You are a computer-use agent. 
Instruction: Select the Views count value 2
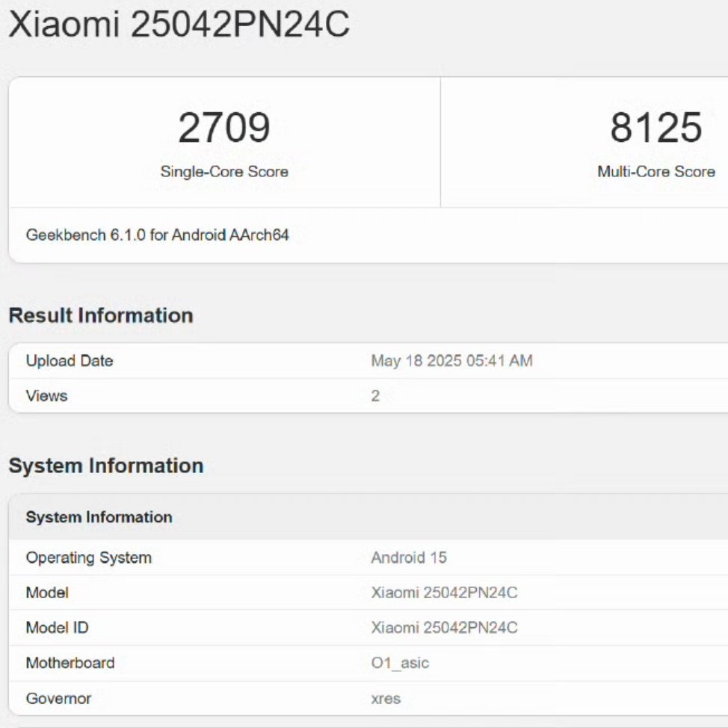click(x=375, y=396)
